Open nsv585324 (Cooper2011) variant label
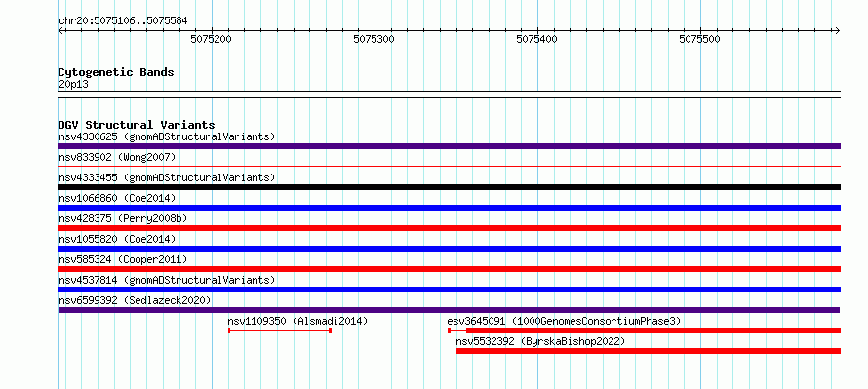This screenshot has height=389, width=868. click(x=123, y=259)
